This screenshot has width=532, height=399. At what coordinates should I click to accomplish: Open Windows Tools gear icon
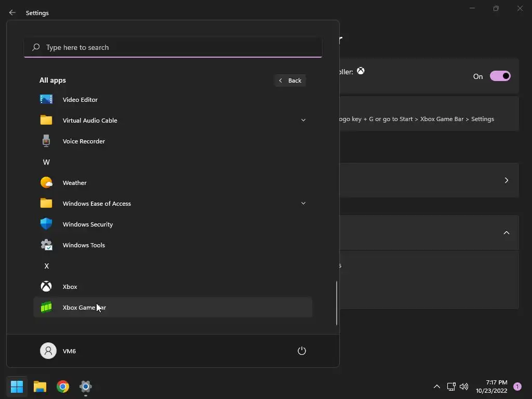(x=46, y=245)
